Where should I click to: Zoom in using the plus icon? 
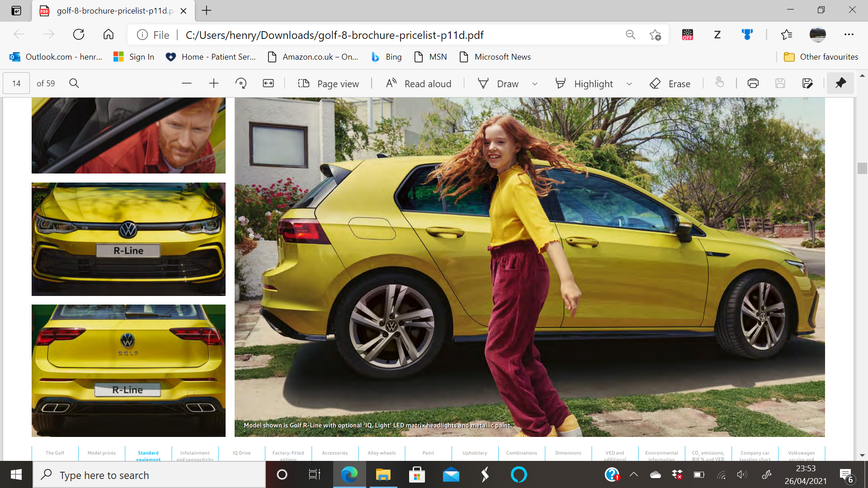click(214, 84)
